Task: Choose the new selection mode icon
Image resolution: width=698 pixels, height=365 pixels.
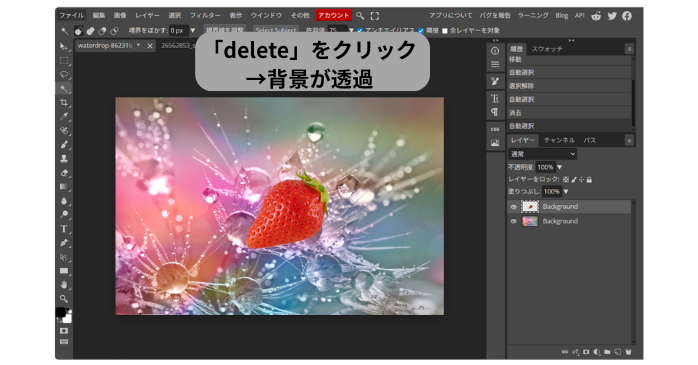Action: pyautogui.click(x=79, y=31)
